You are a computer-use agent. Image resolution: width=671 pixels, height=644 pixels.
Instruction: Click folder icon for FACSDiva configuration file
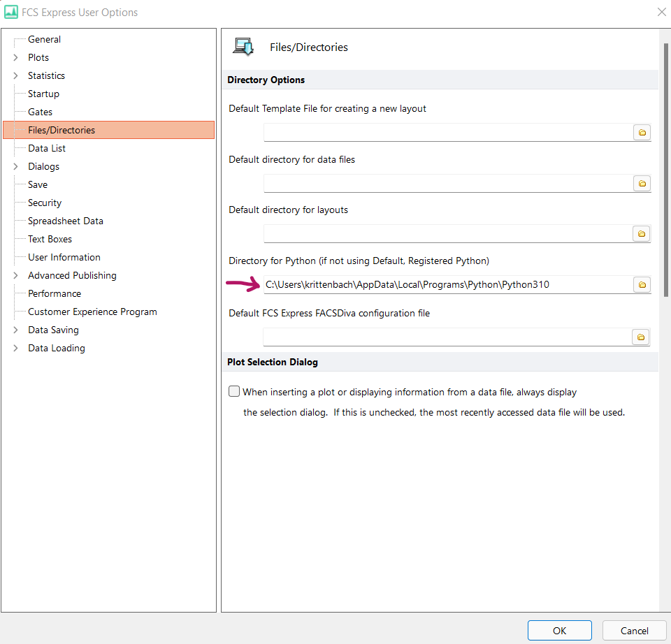coord(641,337)
